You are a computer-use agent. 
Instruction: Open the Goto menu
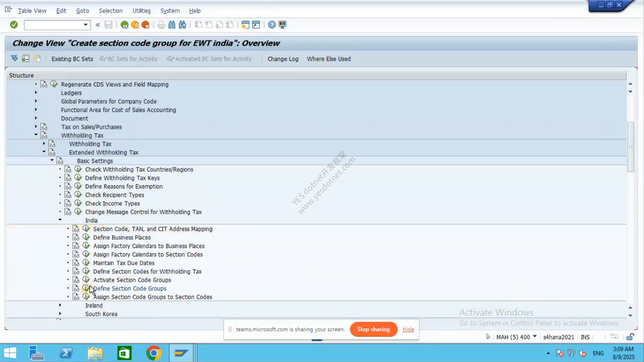pyautogui.click(x=83, y=11)
